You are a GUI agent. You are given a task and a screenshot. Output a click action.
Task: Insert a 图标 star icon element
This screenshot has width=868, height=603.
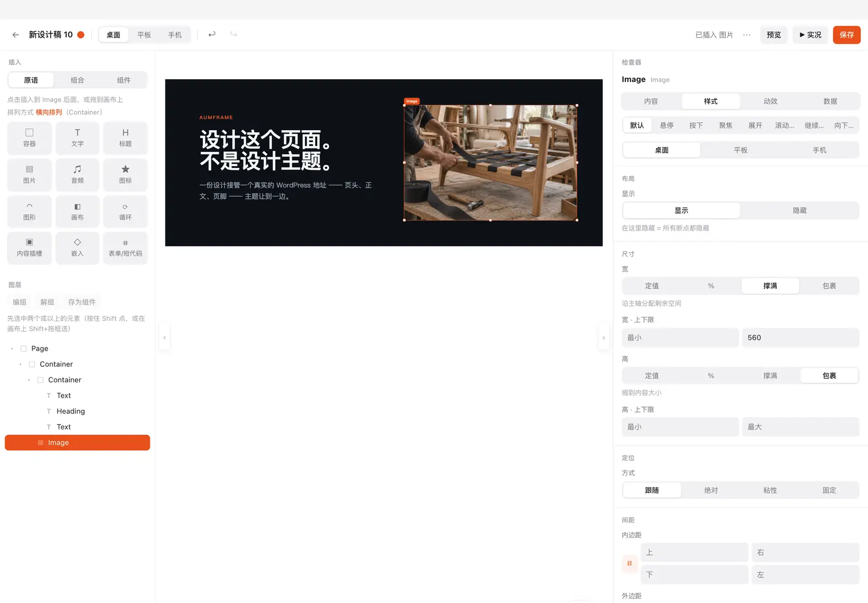(125, 175)
